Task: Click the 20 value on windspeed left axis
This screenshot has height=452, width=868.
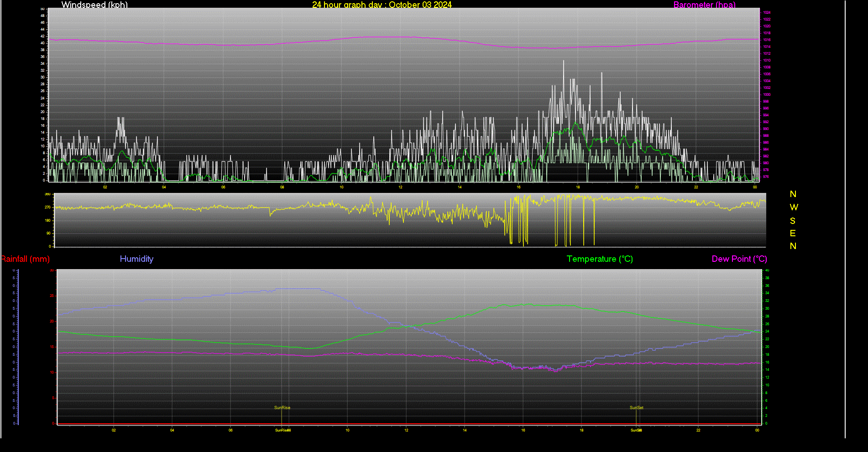Action: coord(43,112)
